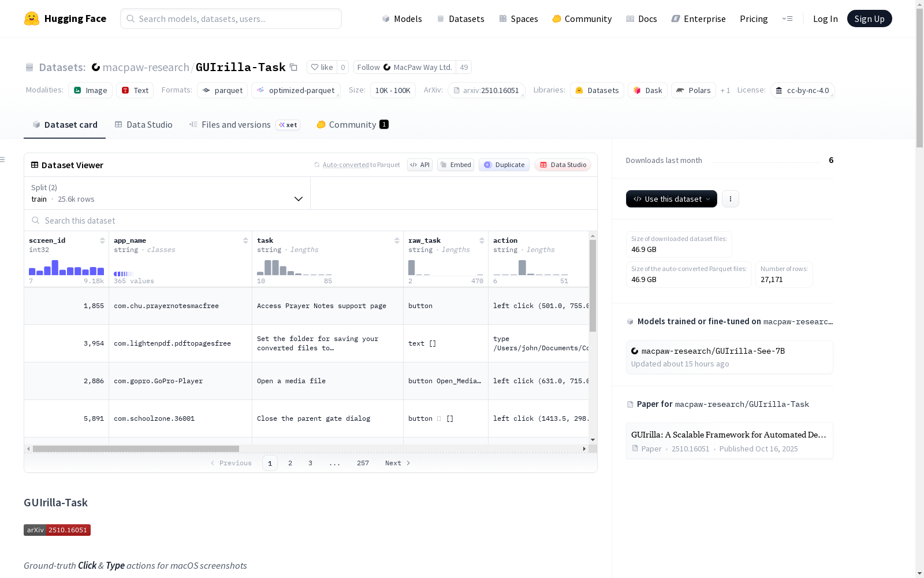The height and width of the screenshot is (578, 924).
Task: Focus the Search this dataset field
Action: pos(311,220)
